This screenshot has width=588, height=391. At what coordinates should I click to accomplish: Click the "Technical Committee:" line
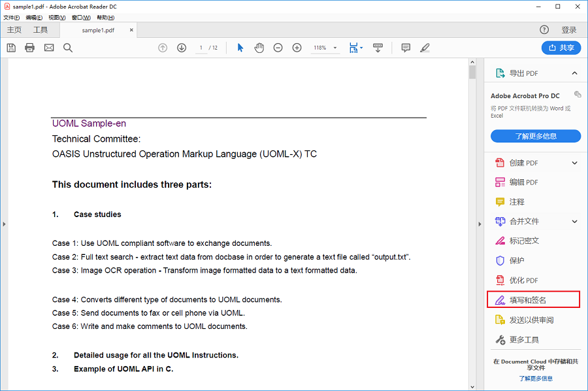[x=97, y=139]
